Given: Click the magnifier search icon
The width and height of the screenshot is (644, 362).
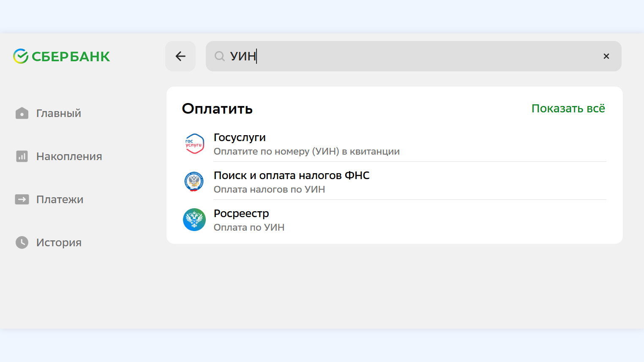Looking at the screenshot, I should click(x=219, y=56).
